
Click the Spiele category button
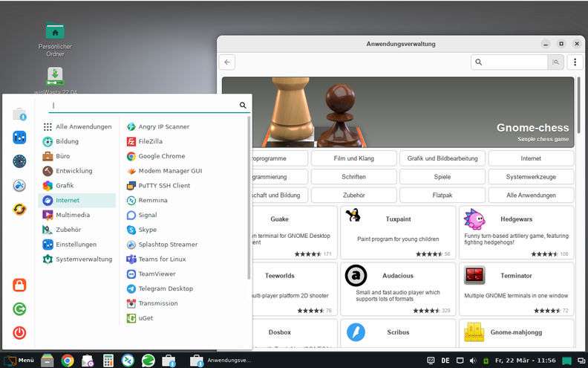click(x=442, y=177)
